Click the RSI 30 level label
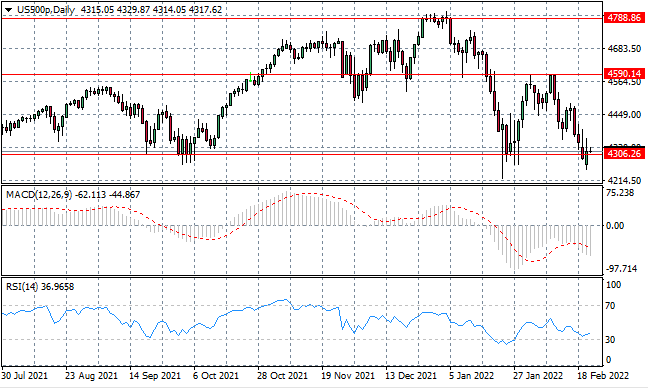This screenshot has height=389, width=648. [x=610, y=339]
